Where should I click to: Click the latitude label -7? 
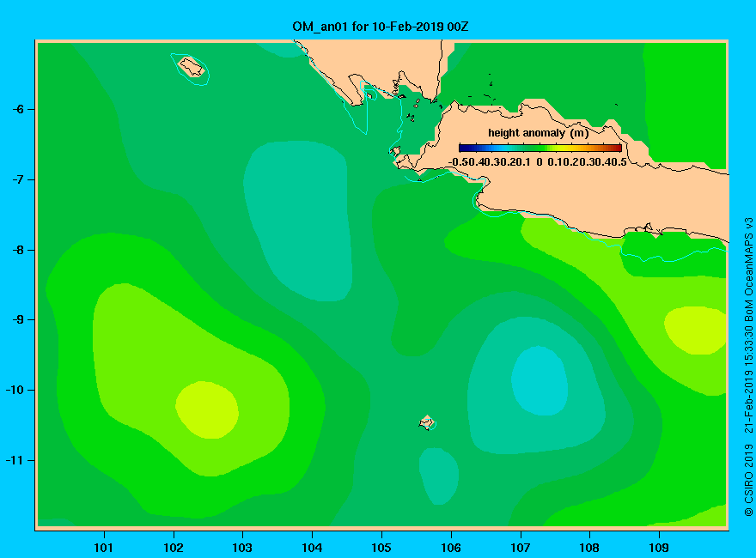[x=18, y=179]
